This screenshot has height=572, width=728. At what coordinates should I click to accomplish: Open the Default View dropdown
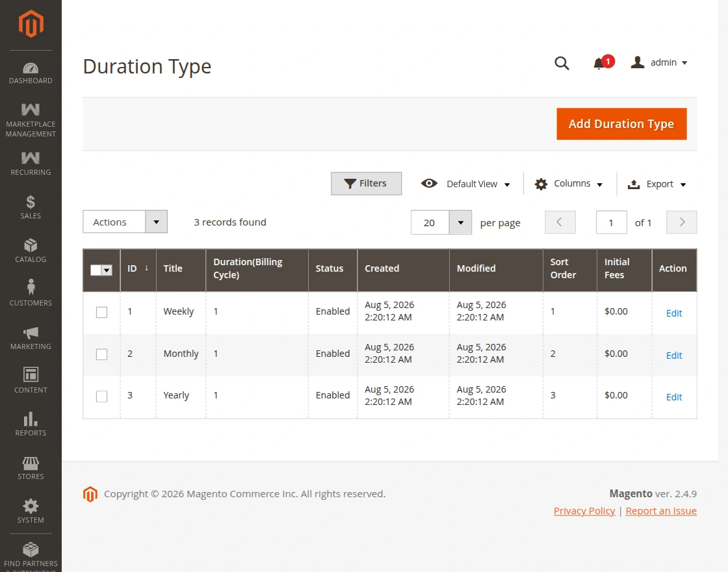(x=465, y=184)
